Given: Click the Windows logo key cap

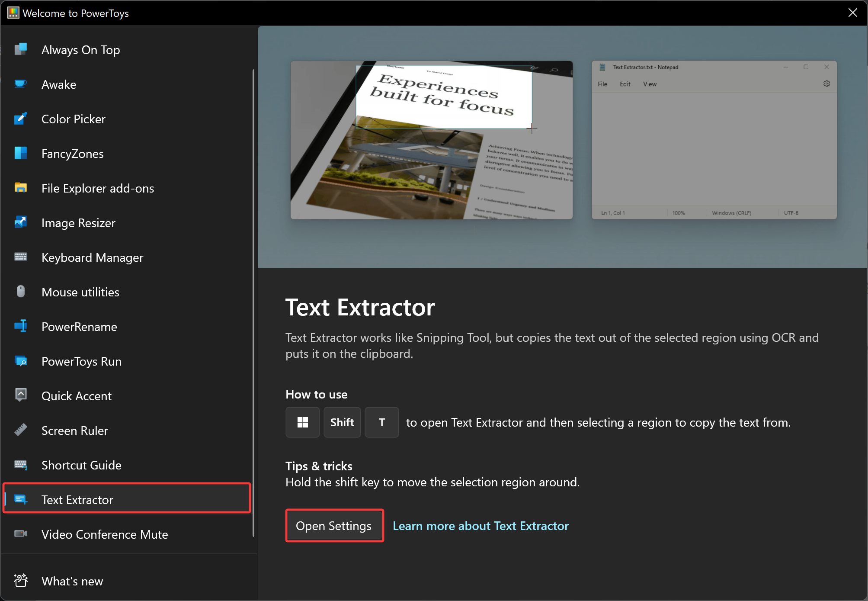Looking at the screenshot, I should (303, 422).
